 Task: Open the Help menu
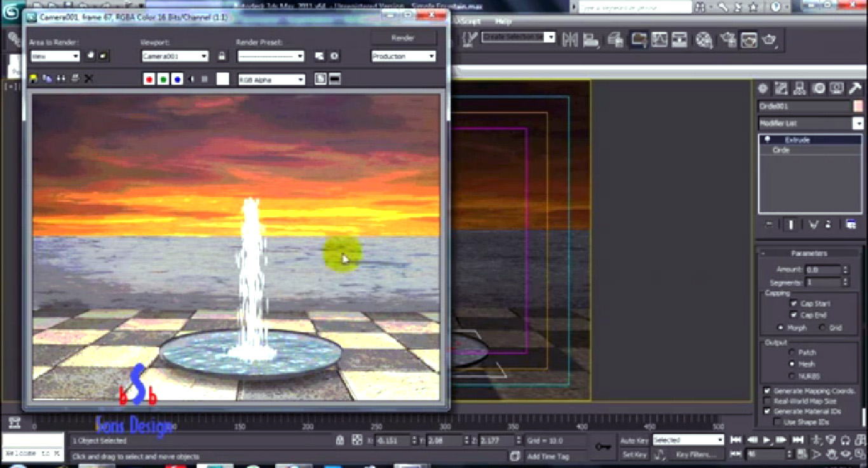tap(503, 22)
